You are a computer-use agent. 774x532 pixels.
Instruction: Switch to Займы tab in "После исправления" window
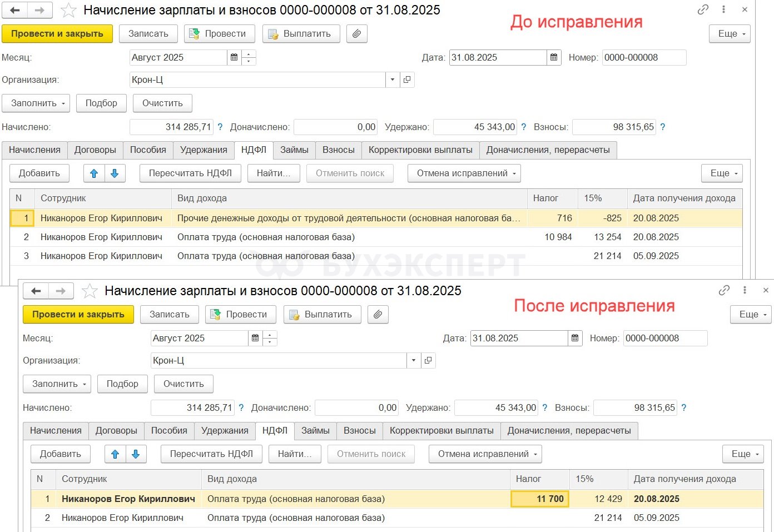(315, 431)
